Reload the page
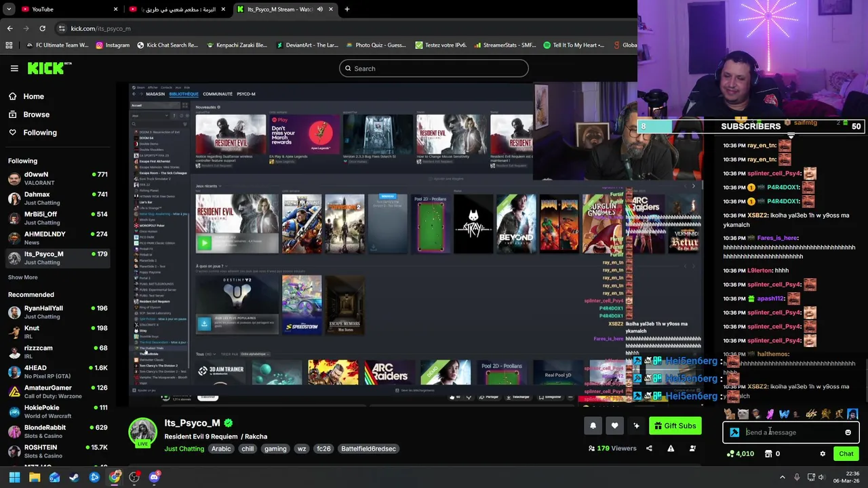868x488 pixels. coord(42,28)
